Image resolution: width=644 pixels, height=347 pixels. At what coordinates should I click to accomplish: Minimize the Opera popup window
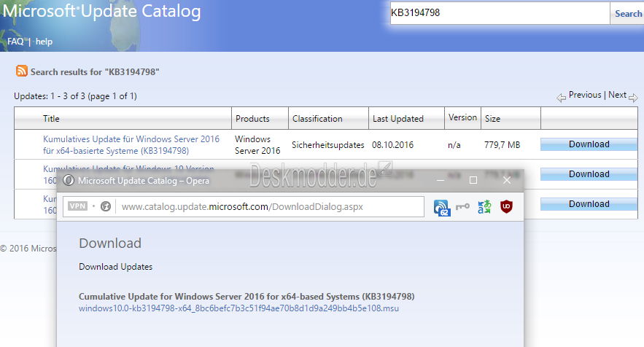441,180
